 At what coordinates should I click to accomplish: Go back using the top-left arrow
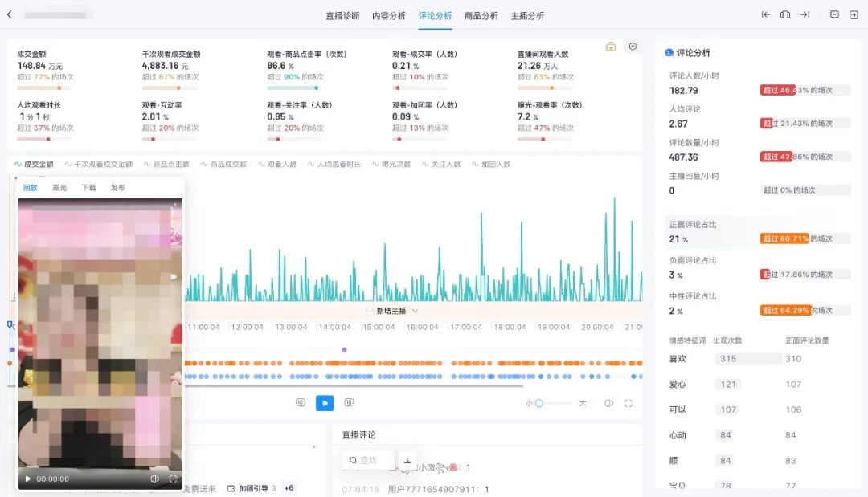point(10,15)
